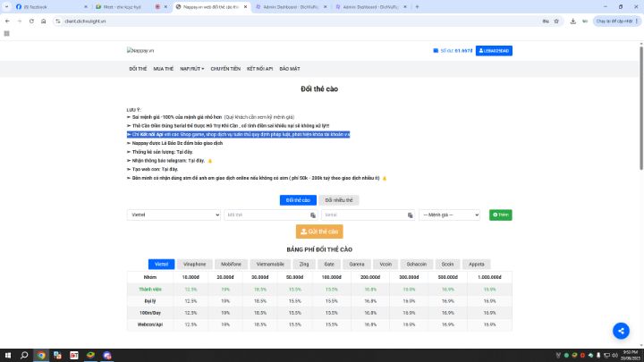Screen dimensions: 644x362
Task: Expand the Mệnh giá dropdown
Action: pos(453,215)
